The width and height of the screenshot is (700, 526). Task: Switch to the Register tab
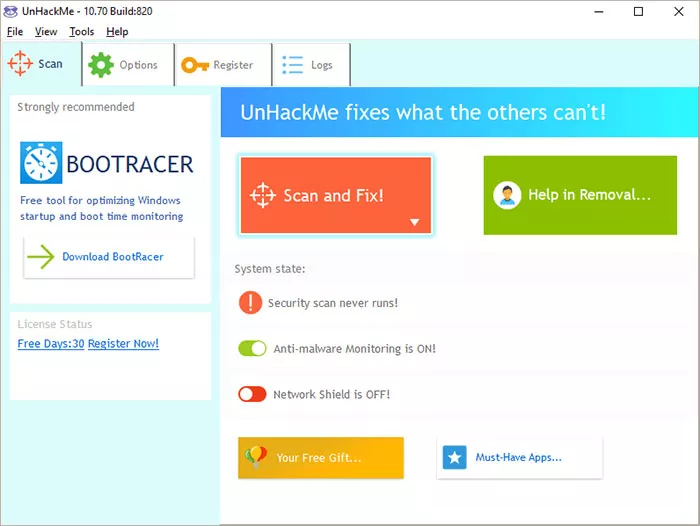[x=223, y=65]
